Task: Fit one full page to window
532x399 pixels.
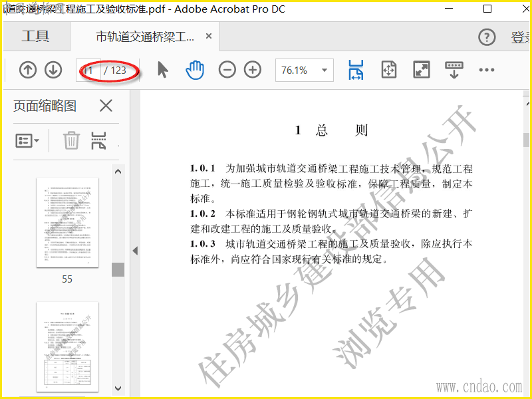Action: click(389, 70)
